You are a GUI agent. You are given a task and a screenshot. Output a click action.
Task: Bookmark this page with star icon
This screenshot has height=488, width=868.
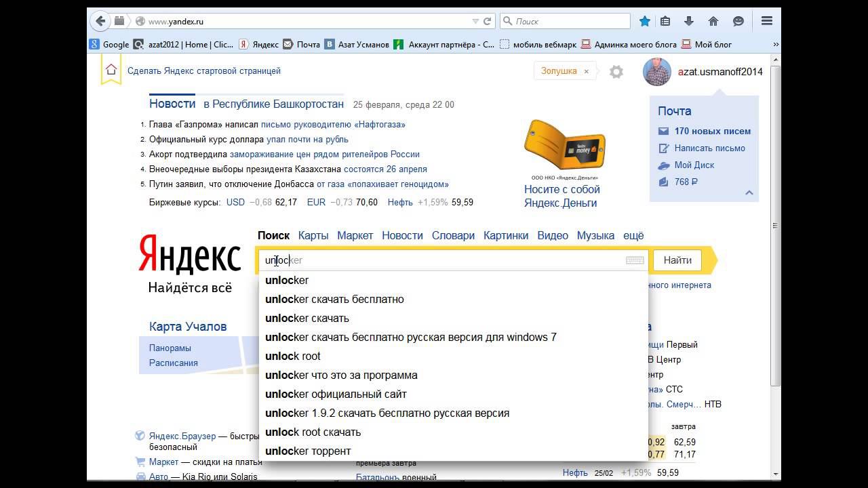[645, 21]
